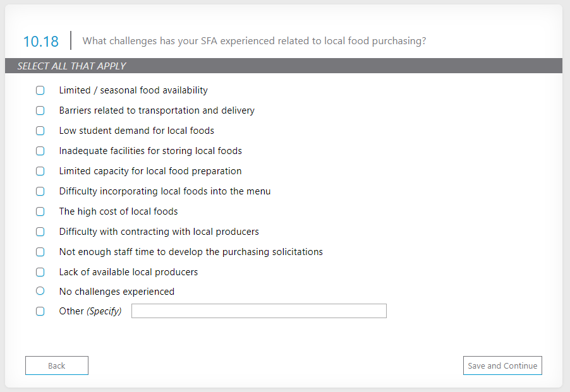The height and width of the screenshot is (392, 570).
Task: Check 'Lack of available local producers'
Action: point(40,272)
